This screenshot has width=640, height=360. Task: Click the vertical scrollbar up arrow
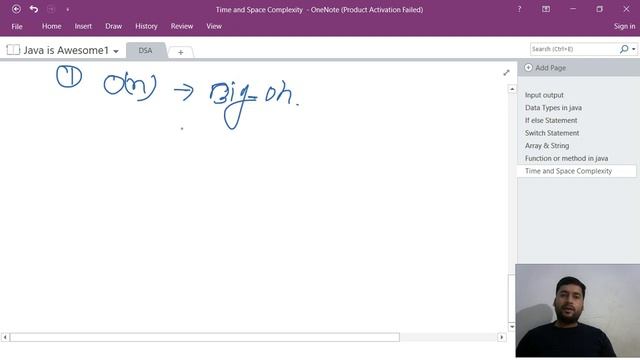pyautogui.click(x=512, y=89)
